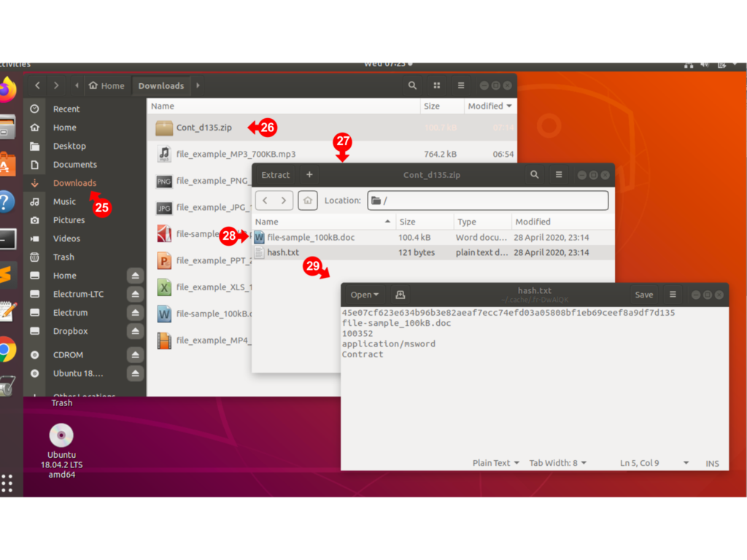Click the search icon in Files toolbar
This screenshot has height=560, width=747.
point(412,85)
